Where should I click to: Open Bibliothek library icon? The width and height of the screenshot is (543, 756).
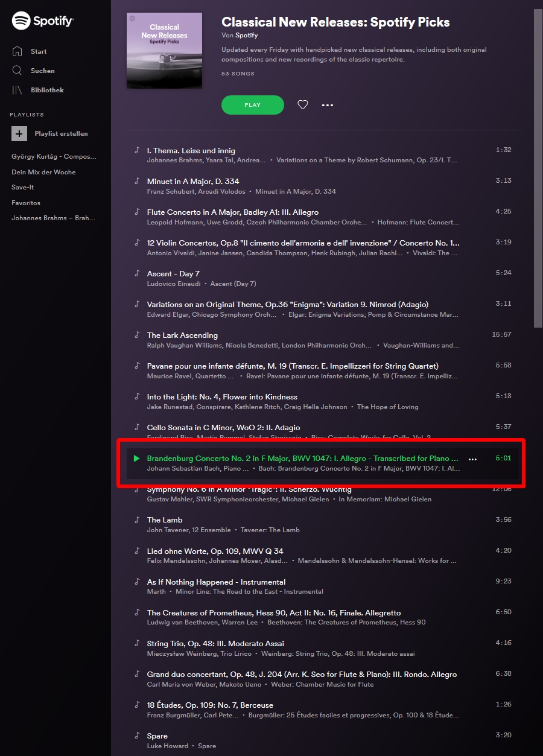click(17, 90)
